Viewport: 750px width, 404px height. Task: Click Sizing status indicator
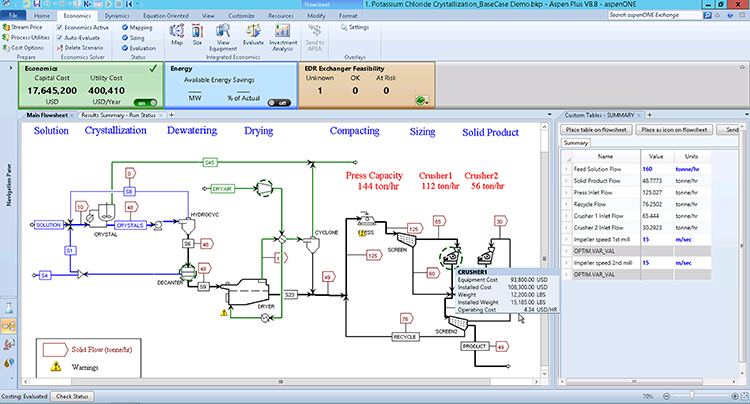133,38
